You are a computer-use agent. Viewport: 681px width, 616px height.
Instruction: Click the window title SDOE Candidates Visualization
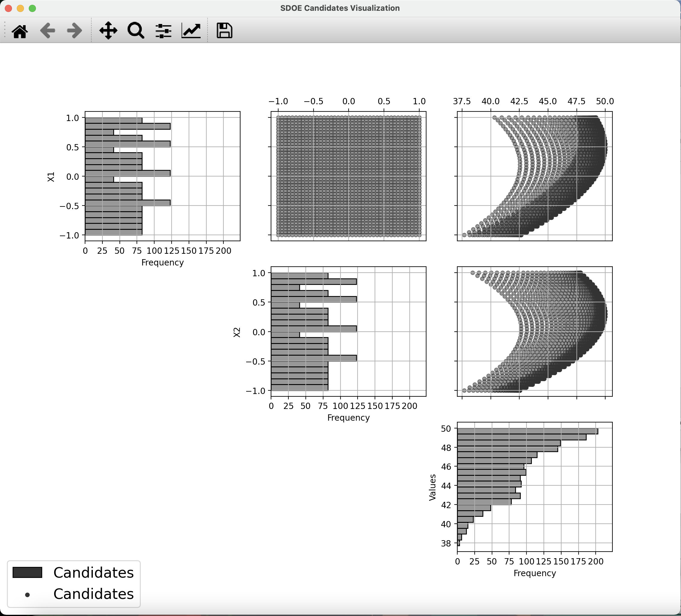tap(340, 8)
